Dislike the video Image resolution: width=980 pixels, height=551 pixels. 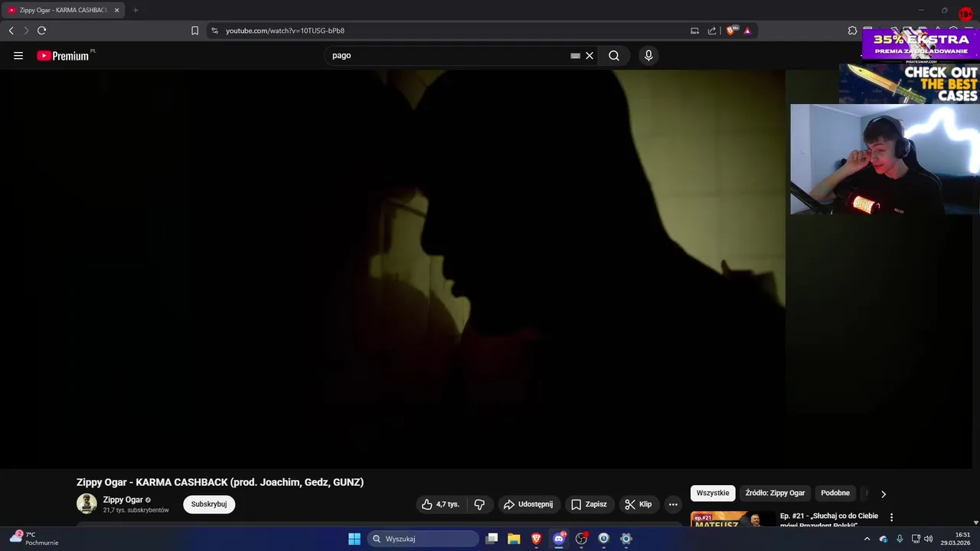tap(479, 504)
